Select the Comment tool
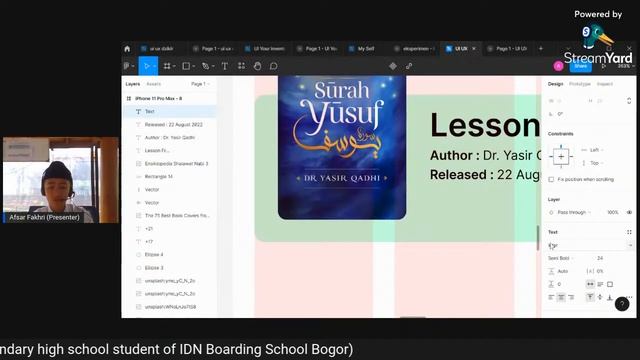 point(273,66)
